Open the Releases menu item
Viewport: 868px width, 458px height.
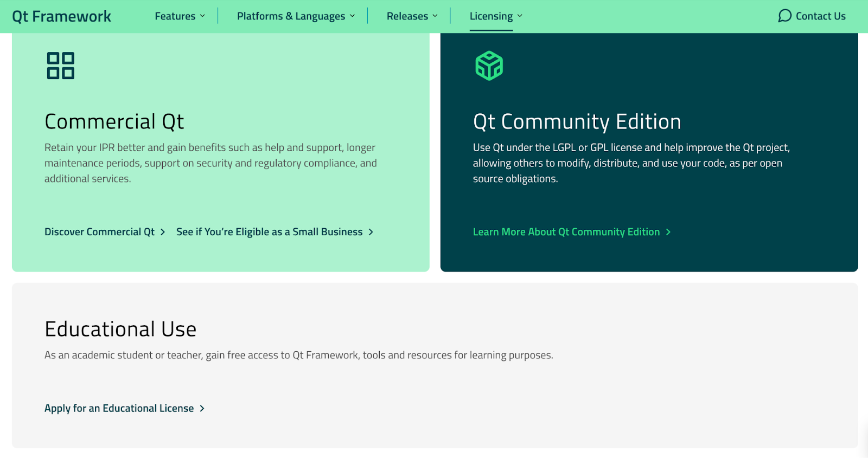(407, 16)
